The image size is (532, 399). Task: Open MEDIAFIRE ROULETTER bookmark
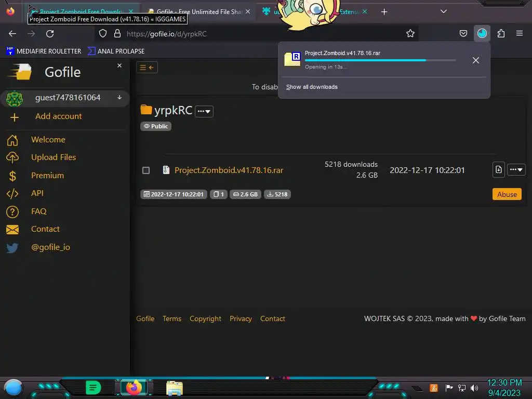click(44, 51)
